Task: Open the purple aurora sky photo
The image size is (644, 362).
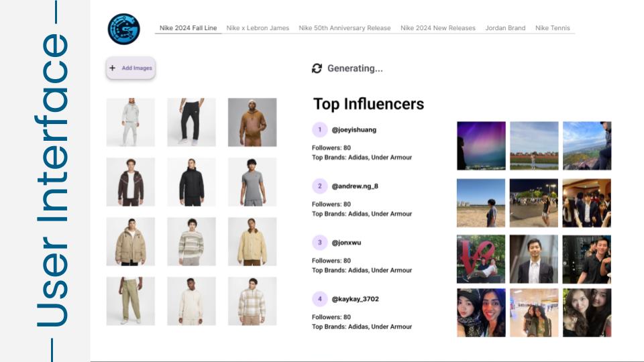Action: 481,145
